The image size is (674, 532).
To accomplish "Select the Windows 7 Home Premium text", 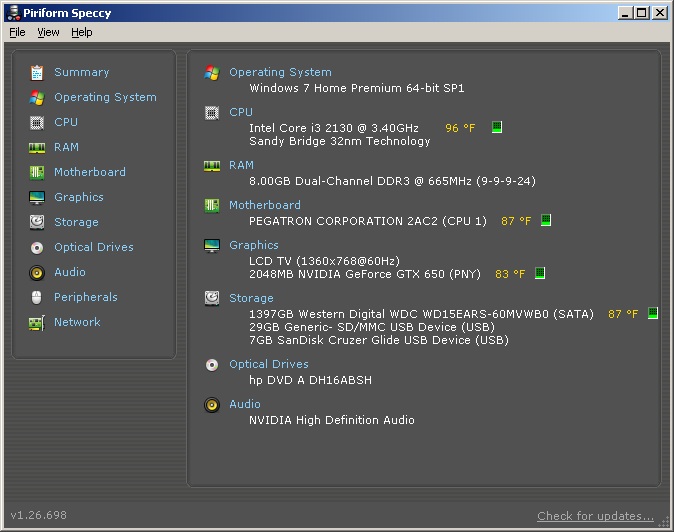I will tap(357, 88).
